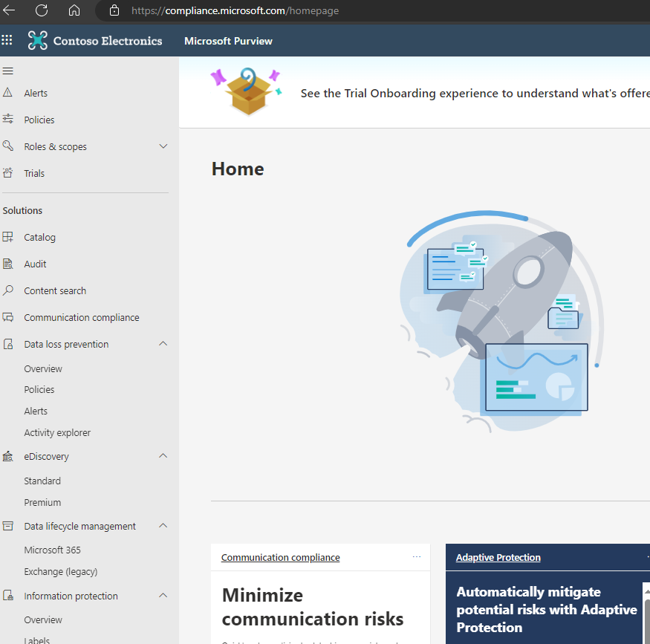The height and width of the screenshot is (644, 650).
Task: Select eDiscovery Premium
Action: (42, 502)
